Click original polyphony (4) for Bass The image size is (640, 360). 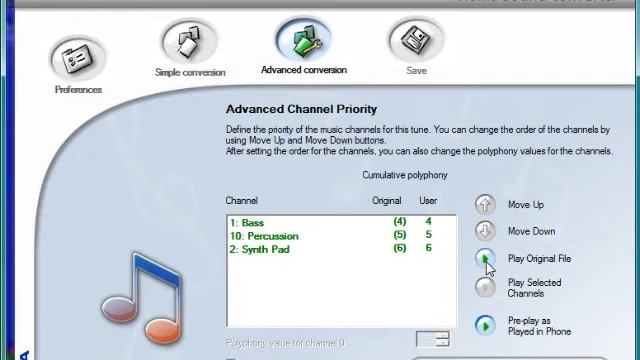tap(400, 222)
